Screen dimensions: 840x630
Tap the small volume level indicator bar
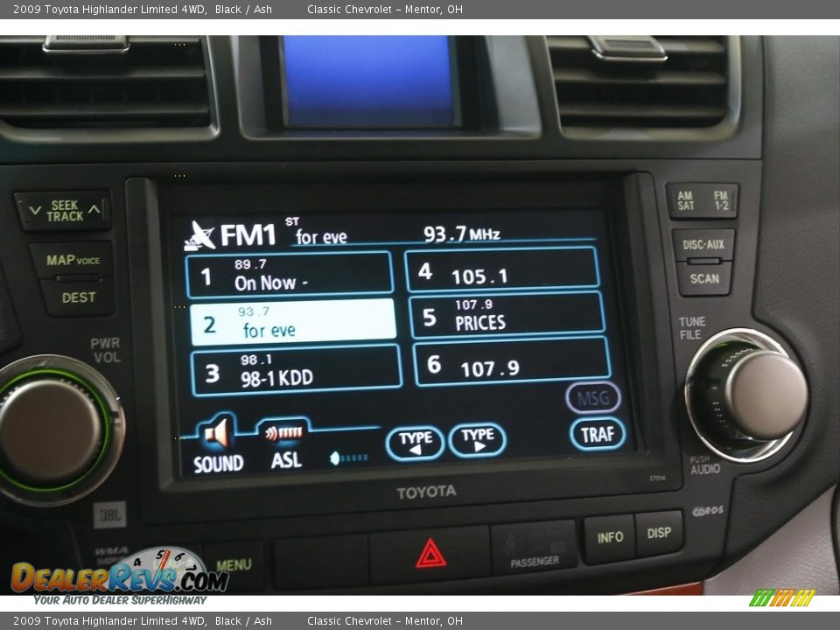click(348, 458)
